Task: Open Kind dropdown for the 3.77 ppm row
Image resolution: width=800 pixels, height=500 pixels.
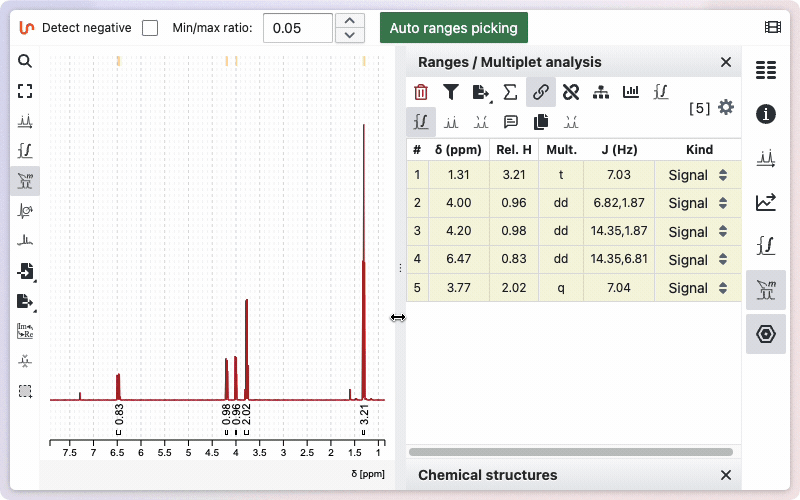Action: 698,288
